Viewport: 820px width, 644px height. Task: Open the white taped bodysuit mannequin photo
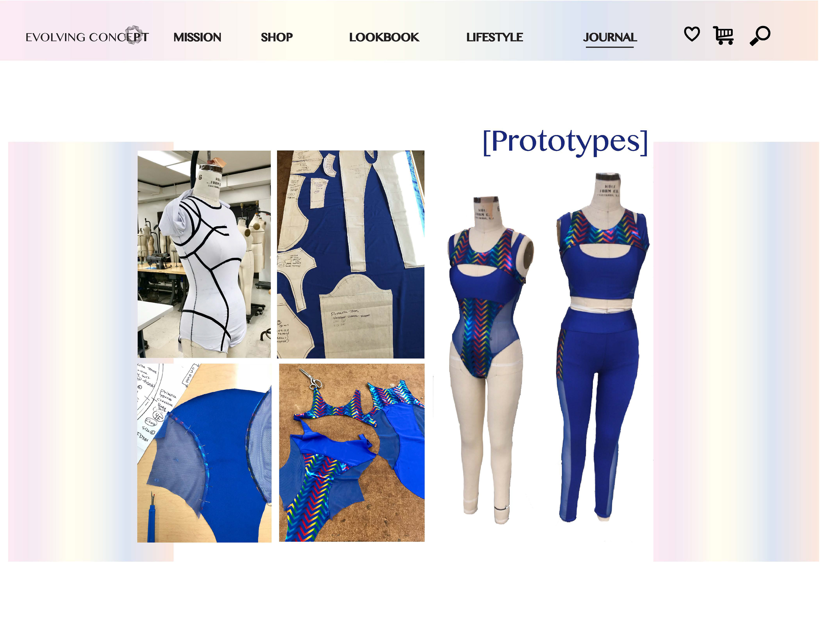coord(204,254)
